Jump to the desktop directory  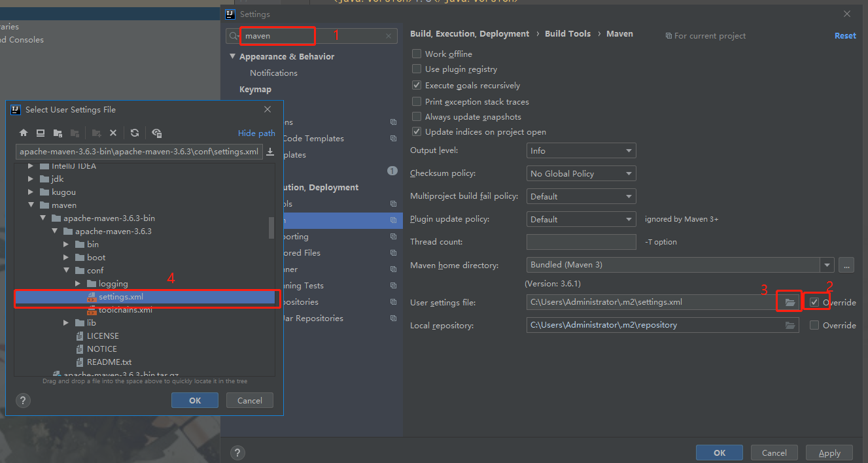[41, 133]
